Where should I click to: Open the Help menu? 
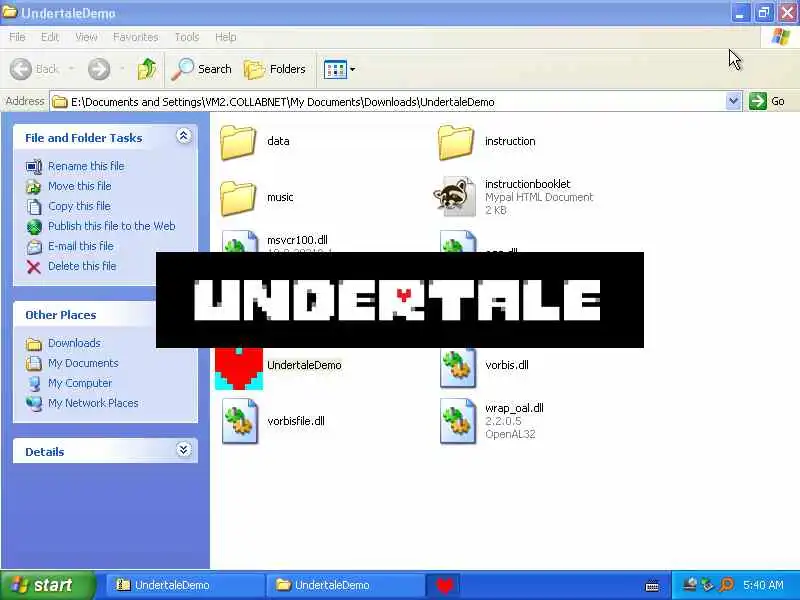click(226, 37)
